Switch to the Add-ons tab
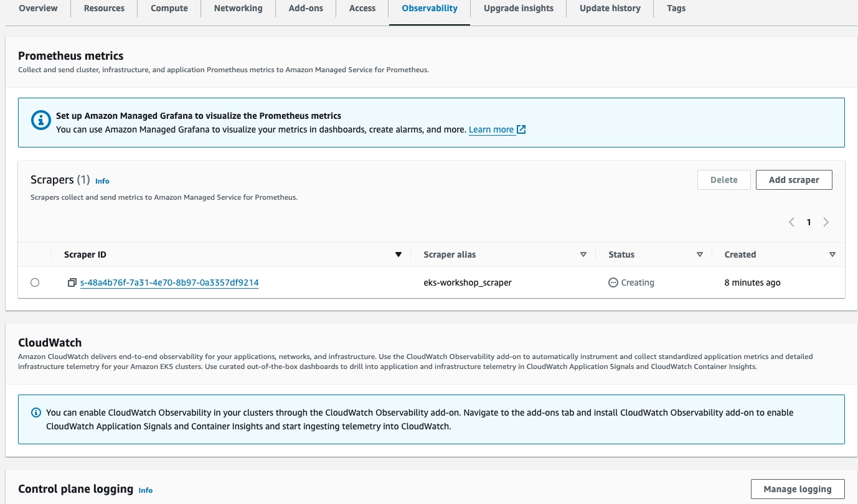 pyautogui.click(x=305, y=9)
